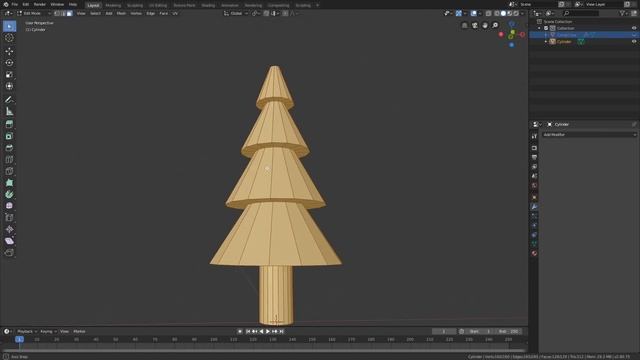Image resolution: width=640 pixels, height=360 pixels.
Task: Select the Select Box tool
Action: click(9, 26)
